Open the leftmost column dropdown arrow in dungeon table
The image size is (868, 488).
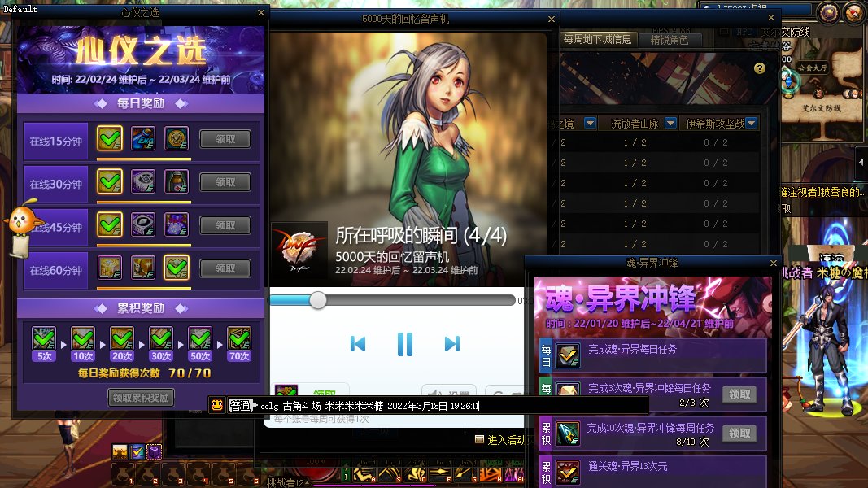tap(590, 123)
